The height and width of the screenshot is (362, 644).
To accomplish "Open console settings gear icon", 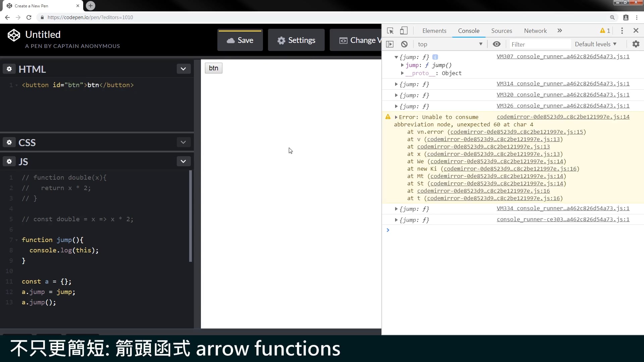I will [x=636, y=44].
